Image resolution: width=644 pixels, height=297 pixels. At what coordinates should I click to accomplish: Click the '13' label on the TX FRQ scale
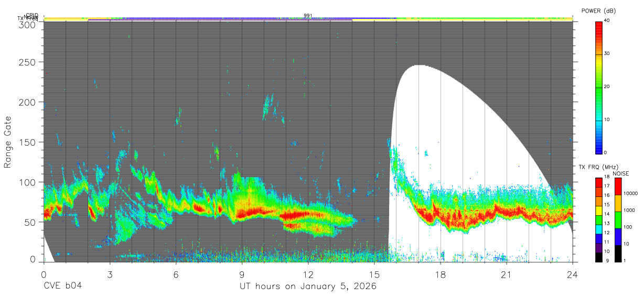[x=607, y=223]
